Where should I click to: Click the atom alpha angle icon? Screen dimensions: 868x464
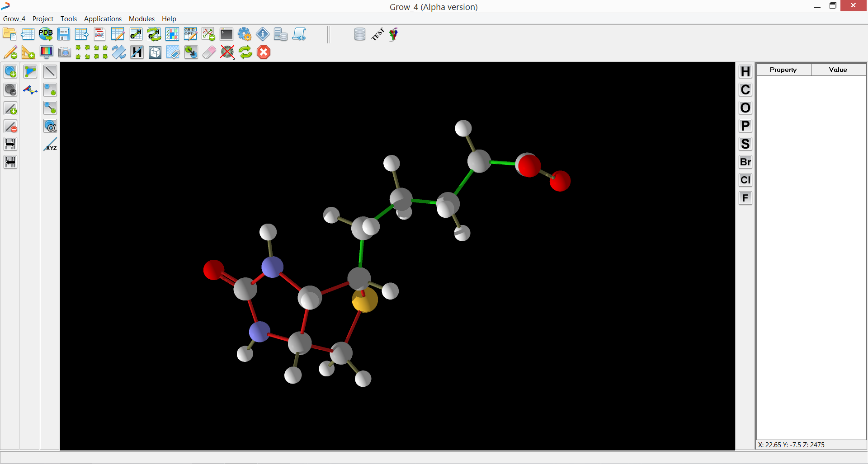[50, 126]
